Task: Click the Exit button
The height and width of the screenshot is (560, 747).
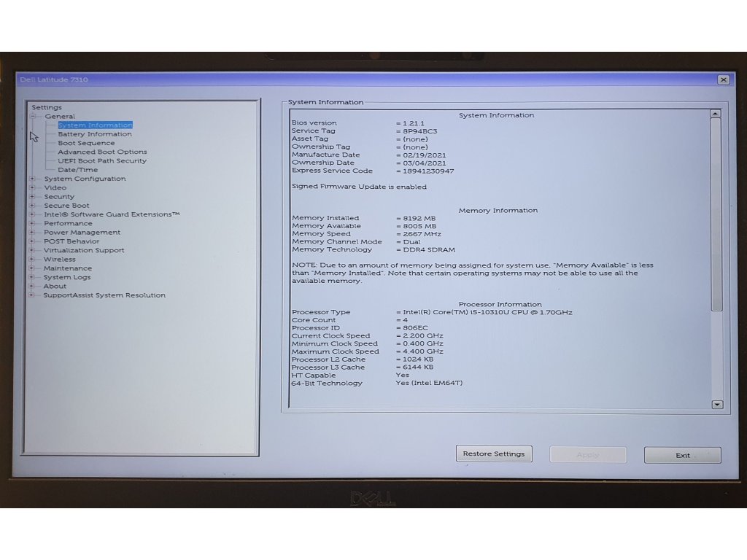Action: pyautogui.click(x=682, y=455)
